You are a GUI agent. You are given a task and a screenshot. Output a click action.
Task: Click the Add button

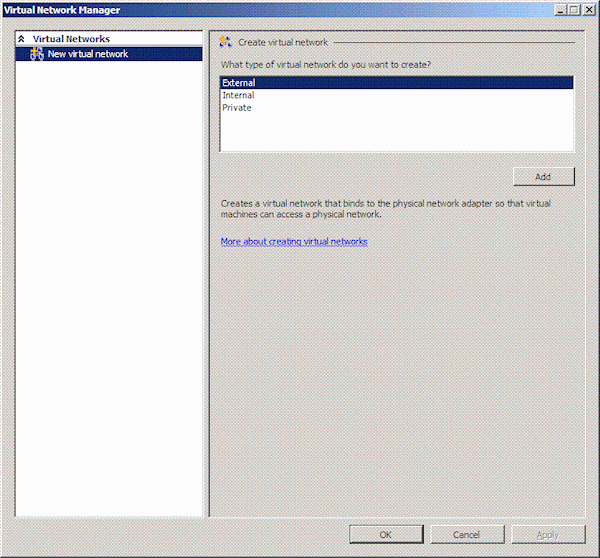pos(543,177)
